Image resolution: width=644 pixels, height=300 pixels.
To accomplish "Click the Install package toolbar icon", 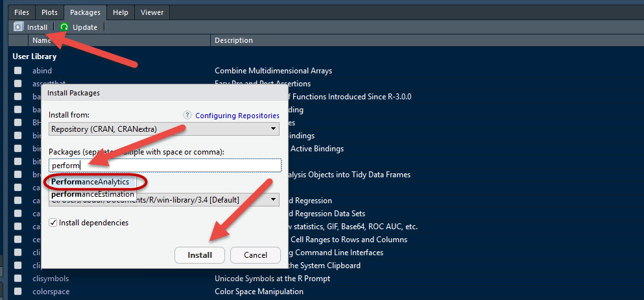I will coord(19,27).
